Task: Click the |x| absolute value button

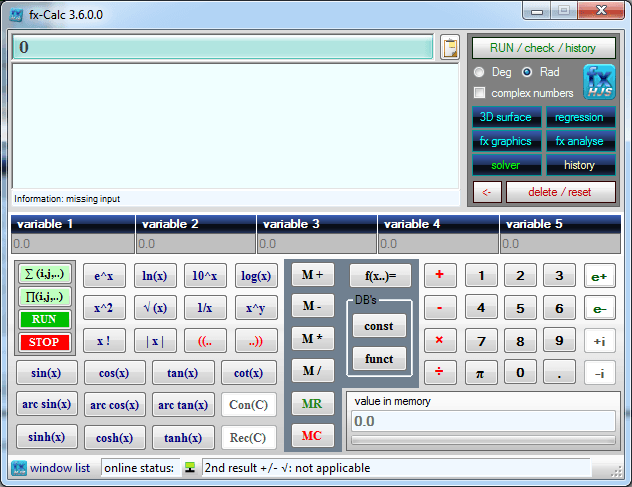Action: click(x=155, y=341)
